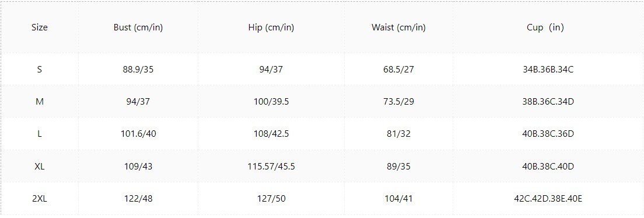644x218 pixels.
Task: Select the L size row label
Action: (40, 134)
